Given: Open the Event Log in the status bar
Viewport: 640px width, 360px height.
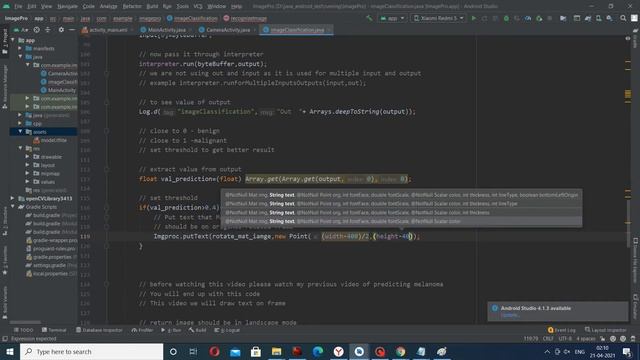Looking at the screenshot, I should 562,330.
